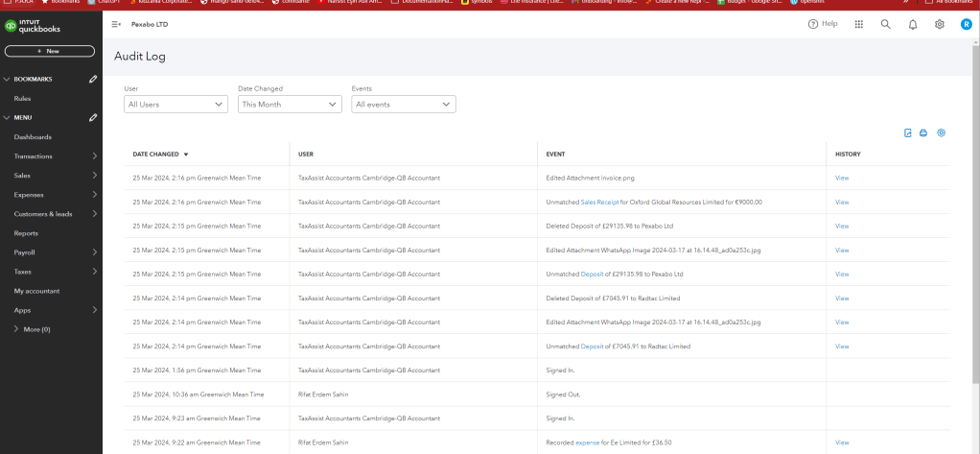Select '25 Mar 2024, 1:56 pm' date cell
The image size is (980, 454).
point(197,370)
